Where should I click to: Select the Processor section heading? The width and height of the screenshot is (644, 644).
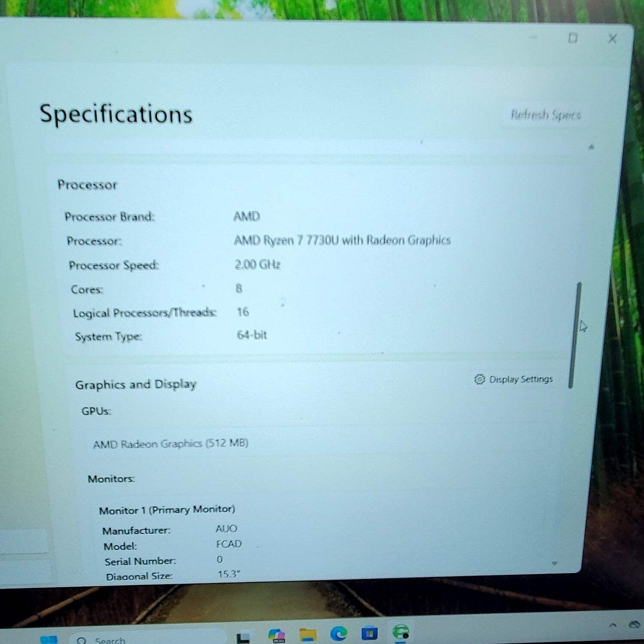coord(87,185)
